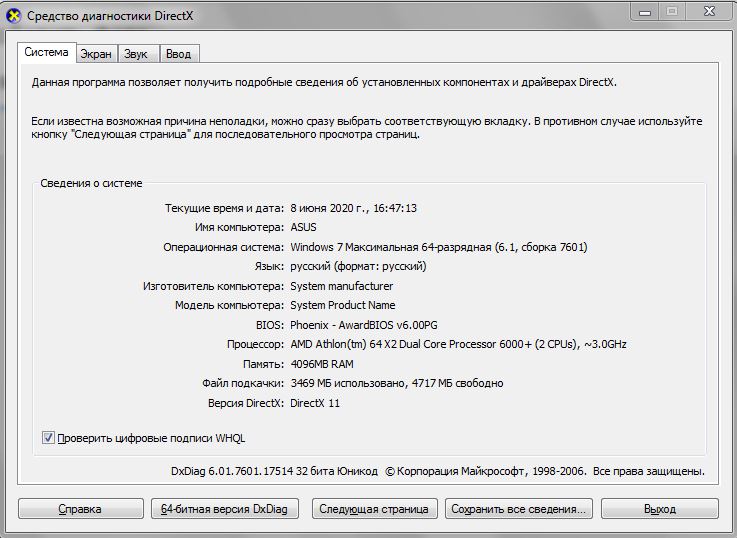Click language value русский (формат: русский)
The height and width of the screenshot is (538, 737).
pyautogui.click(x=358, y=266)
